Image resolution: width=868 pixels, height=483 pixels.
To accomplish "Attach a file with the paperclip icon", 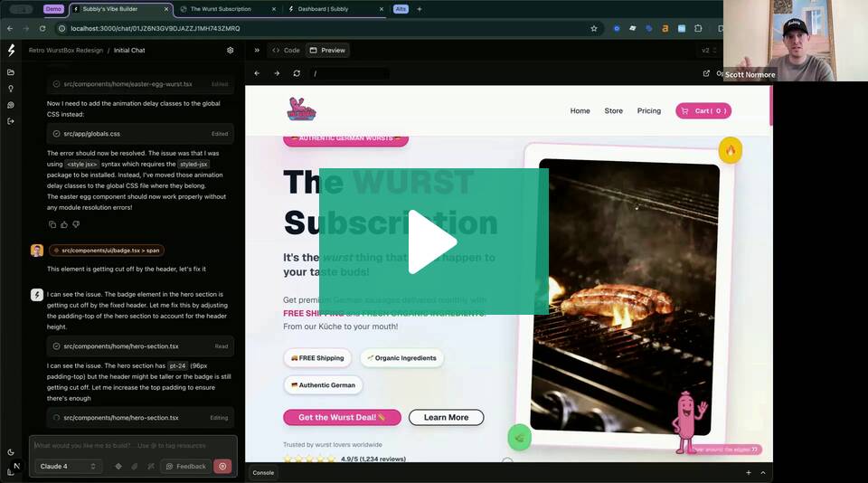I will pyautogui.click(x=135, y=467).
